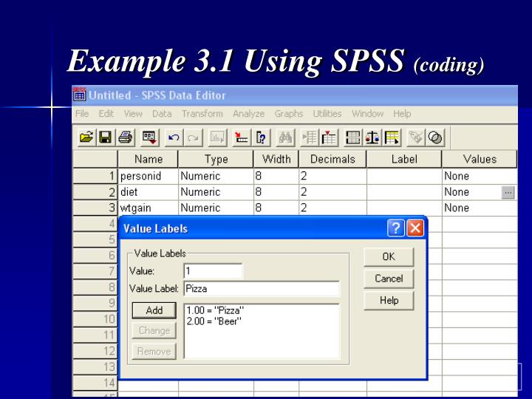Click Numeric type cell for personid
Image resolution: width=532 pixels, height=399 pixels.
216,176
